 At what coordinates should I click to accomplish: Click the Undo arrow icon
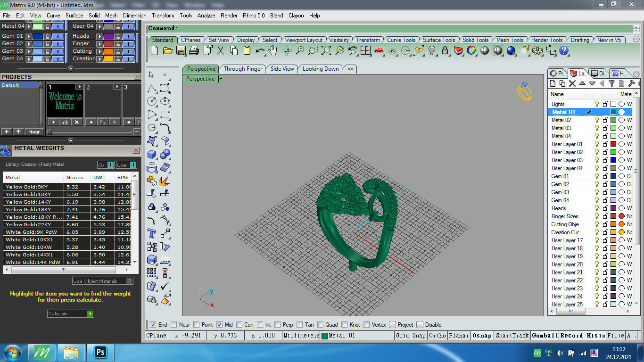point(260,50)
